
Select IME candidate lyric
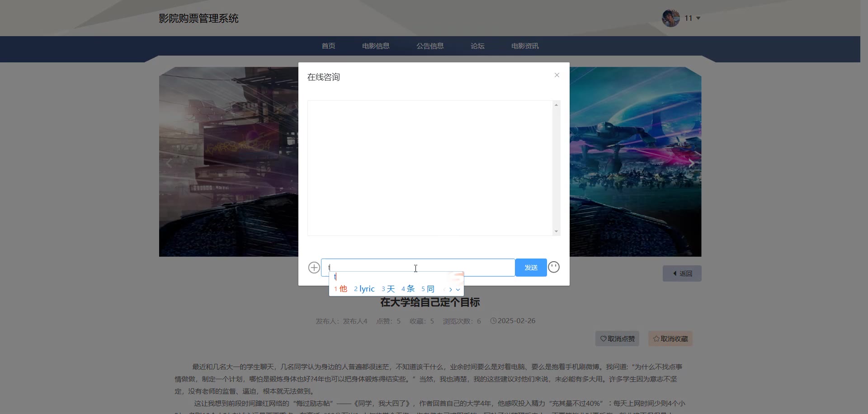(364, 289)
